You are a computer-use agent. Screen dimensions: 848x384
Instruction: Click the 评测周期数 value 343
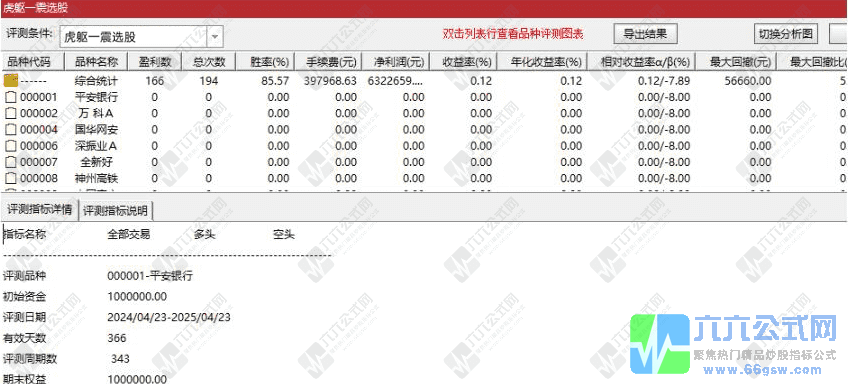120,359
